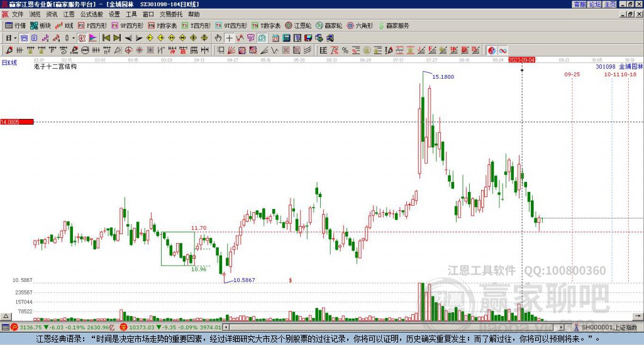Open the 六角形 hexagon tool

pos(360,25)
